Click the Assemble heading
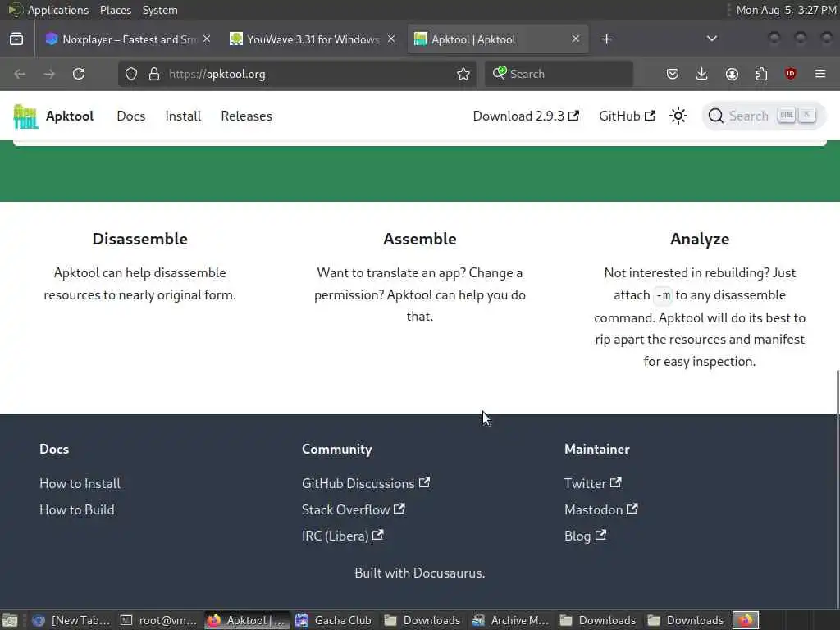 point(420,239)
